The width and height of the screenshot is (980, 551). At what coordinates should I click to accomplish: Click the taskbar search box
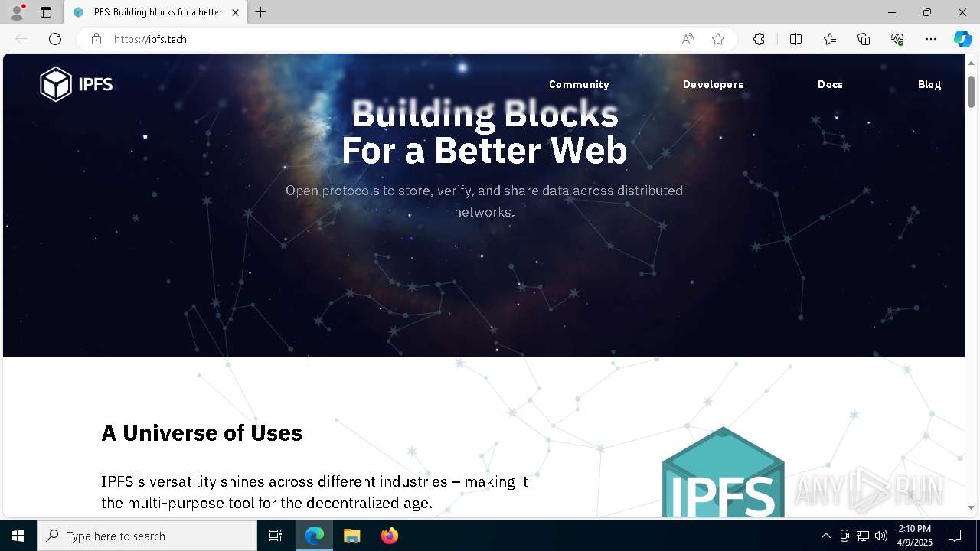tap(147, 536)
